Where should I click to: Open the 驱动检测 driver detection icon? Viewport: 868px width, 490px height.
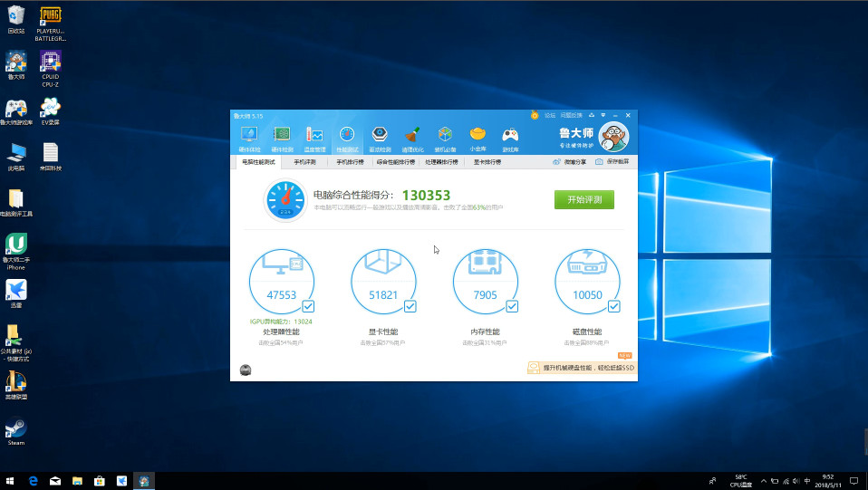[380, 139]
